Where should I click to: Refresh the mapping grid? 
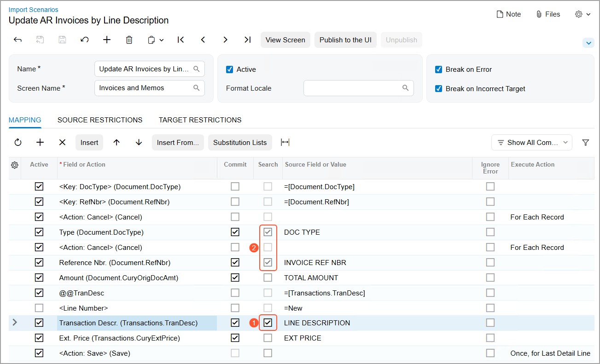18,143
